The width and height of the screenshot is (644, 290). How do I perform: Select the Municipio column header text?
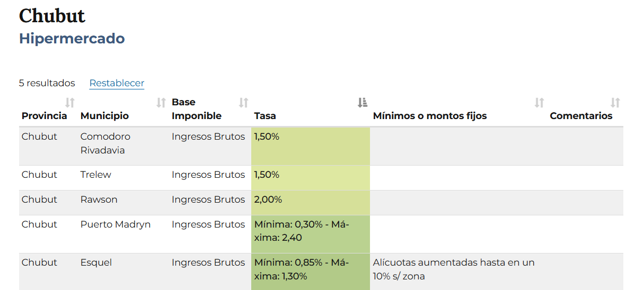coord(104,116)
